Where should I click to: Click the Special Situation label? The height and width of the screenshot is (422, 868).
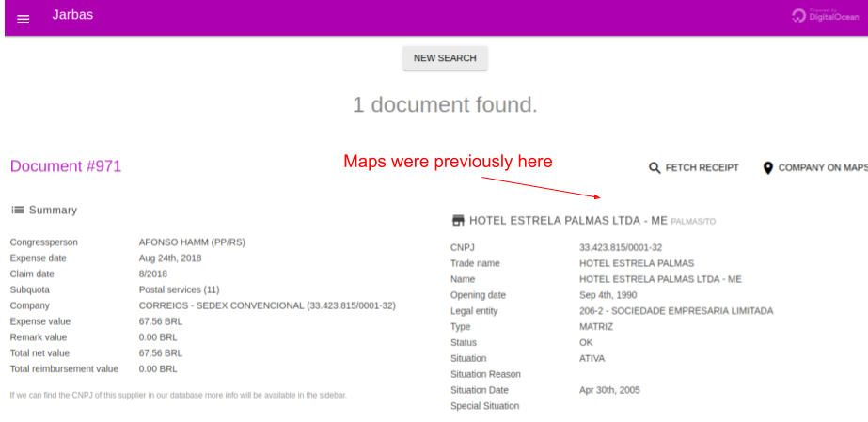(485, 406)
